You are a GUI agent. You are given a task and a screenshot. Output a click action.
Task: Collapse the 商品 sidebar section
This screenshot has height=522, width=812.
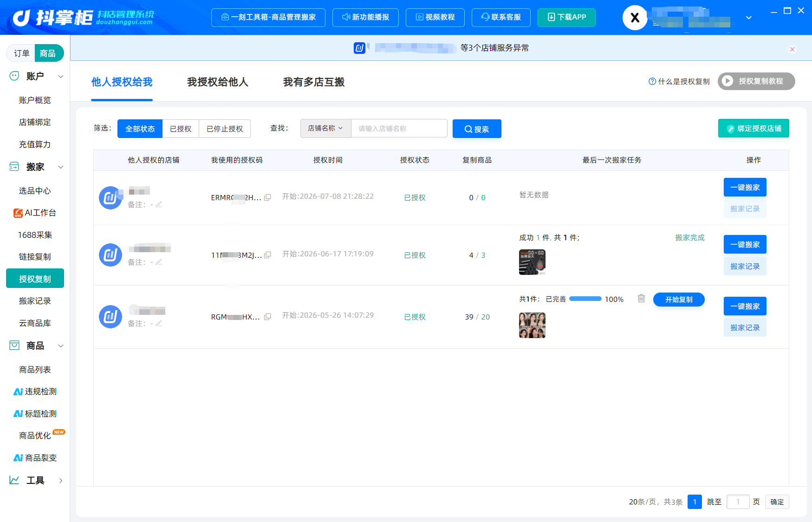tap(60, 346)
